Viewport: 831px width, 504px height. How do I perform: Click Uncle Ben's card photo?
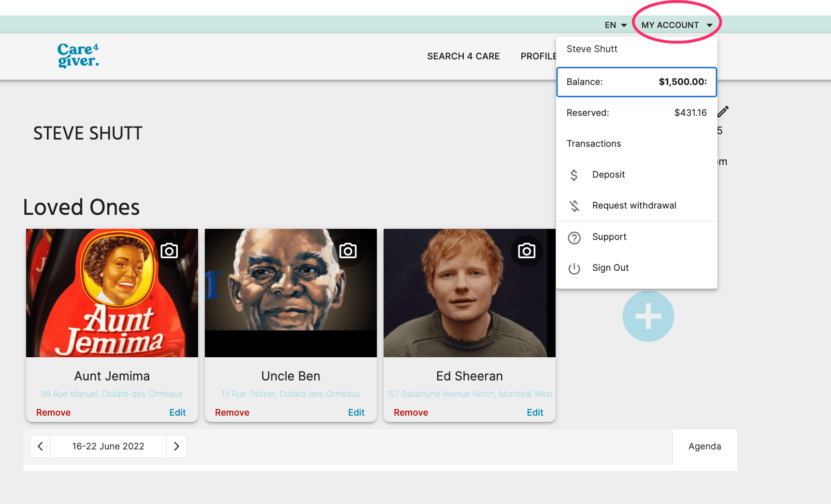291,293
